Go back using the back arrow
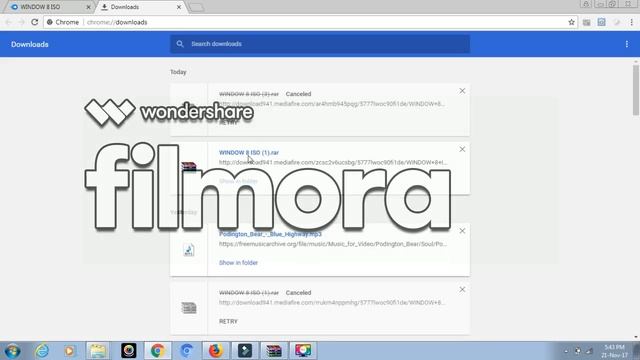 [x=9, y=22]
